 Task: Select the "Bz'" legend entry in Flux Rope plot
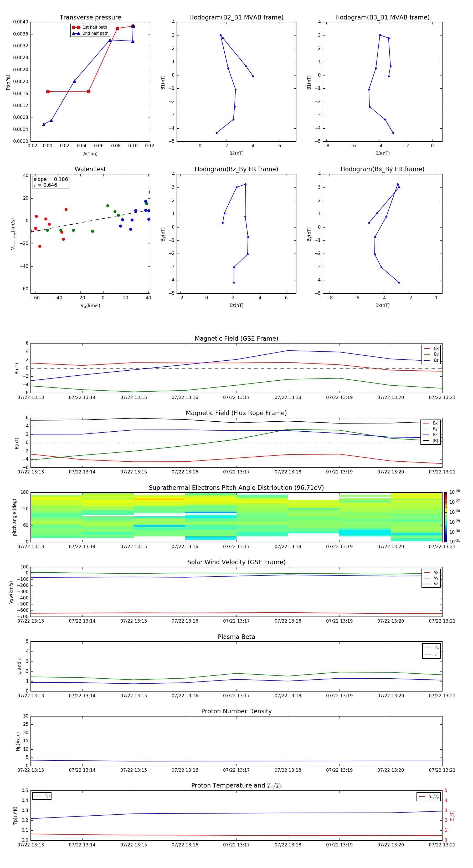(431, 435)
